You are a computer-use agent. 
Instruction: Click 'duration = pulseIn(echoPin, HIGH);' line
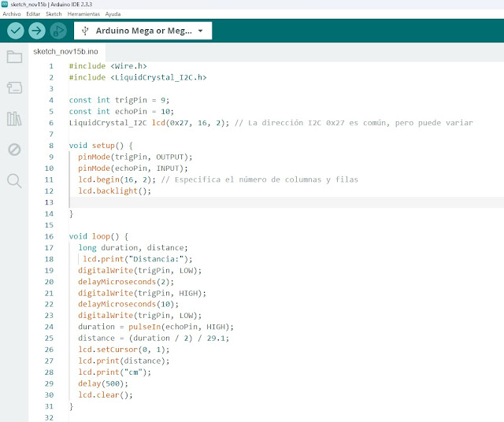click(x=156, y=327)
